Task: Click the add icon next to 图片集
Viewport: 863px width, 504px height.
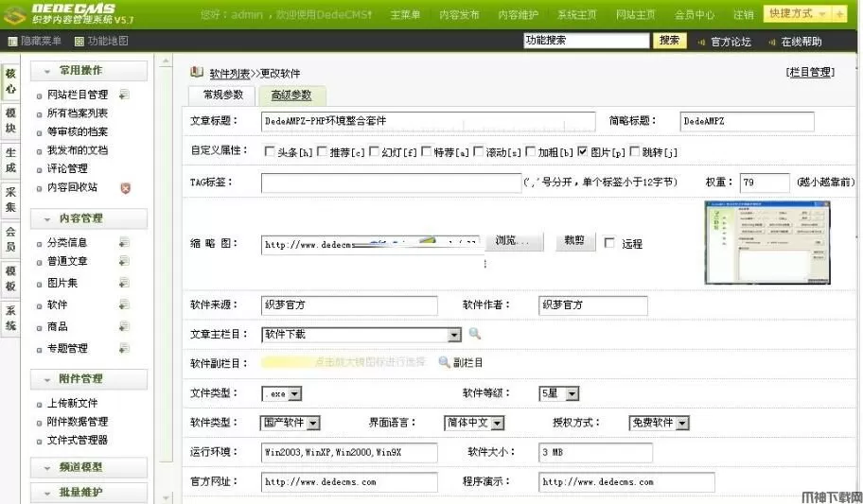Action: (124, 283)
